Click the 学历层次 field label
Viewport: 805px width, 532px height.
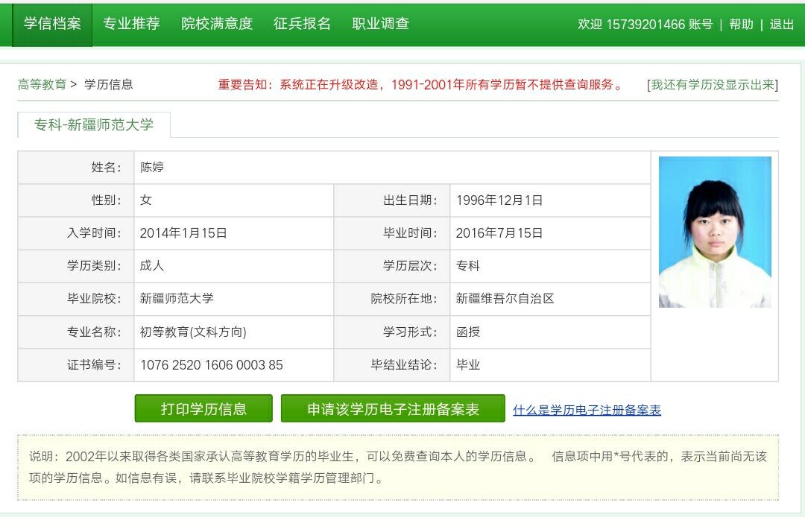(x=410, y=266)
